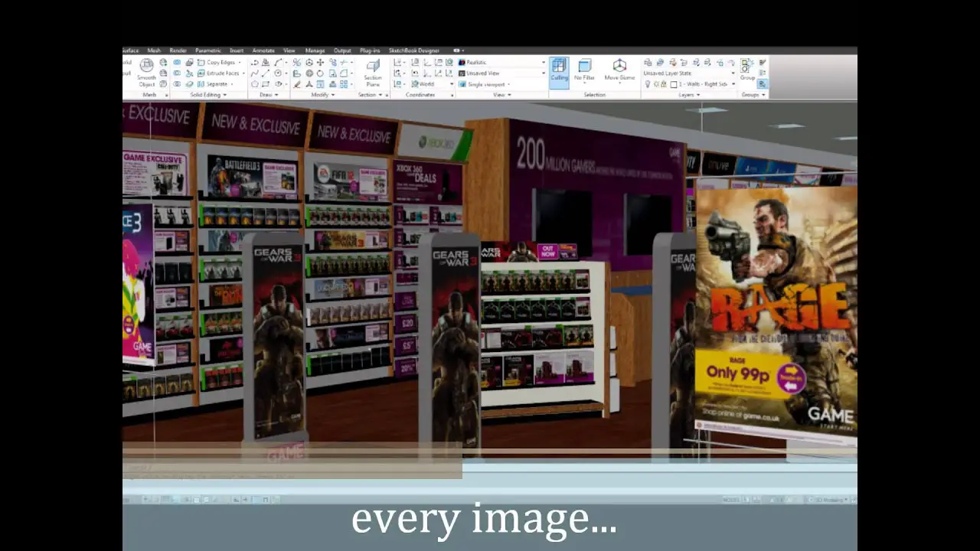Select the Rectangle tool in Draw panel
This screenshot has height=551, width=980.
click(266, 84)
